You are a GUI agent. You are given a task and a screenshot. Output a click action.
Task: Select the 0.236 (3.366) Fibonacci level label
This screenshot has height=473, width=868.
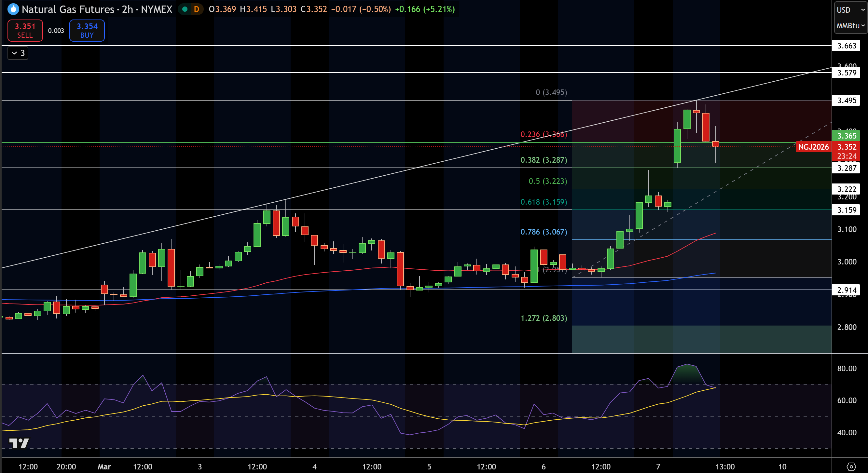pos(544,134)
